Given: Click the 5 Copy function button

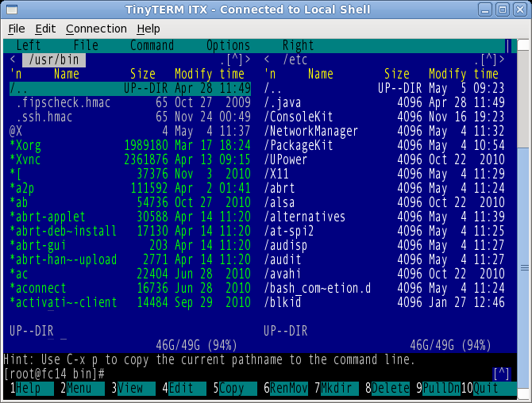Looking at the screenshot, I should coord(235,388).
